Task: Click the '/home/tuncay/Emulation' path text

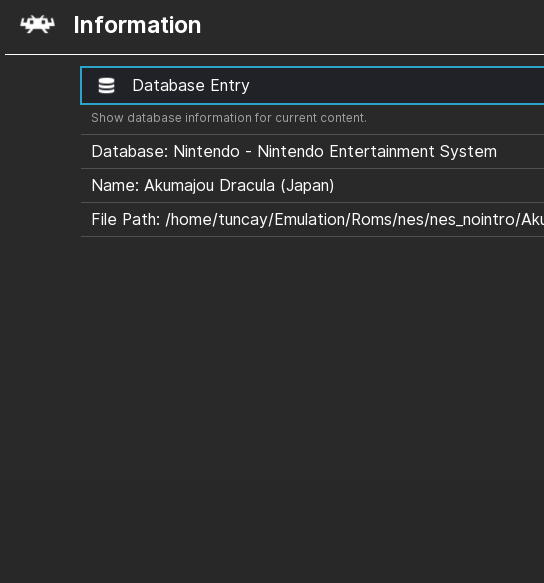Action: pos(257,219)
